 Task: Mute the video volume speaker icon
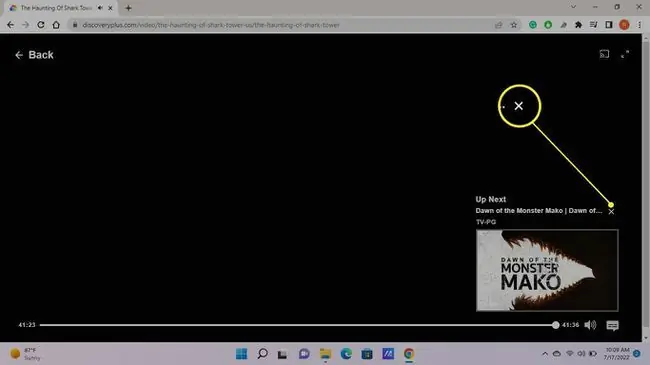click(x=590, y=325)
